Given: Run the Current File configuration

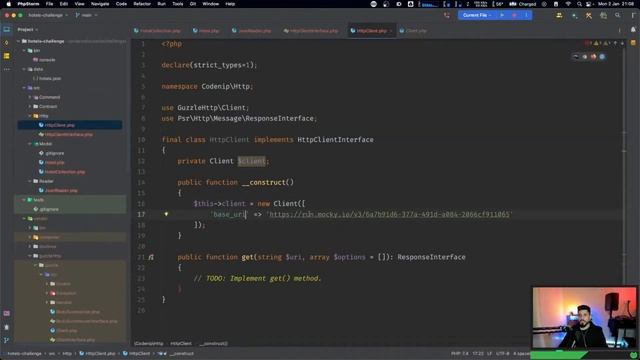Looking at the screenshot, I should coord(502,15).
